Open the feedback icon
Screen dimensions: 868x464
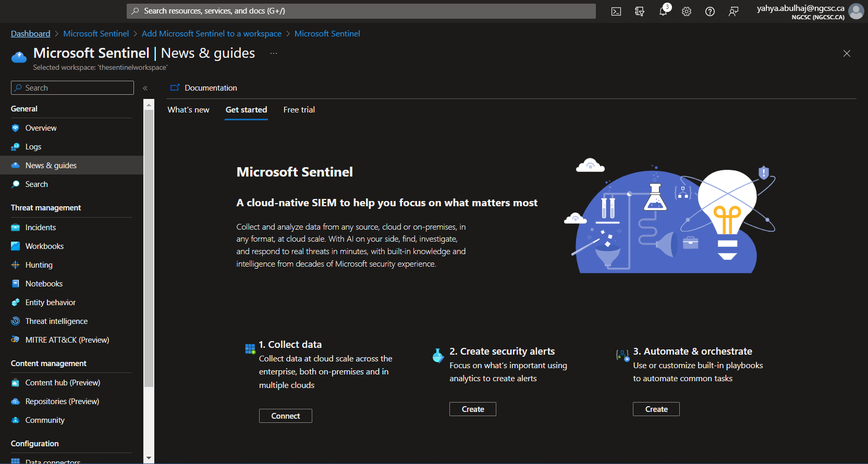733,11
